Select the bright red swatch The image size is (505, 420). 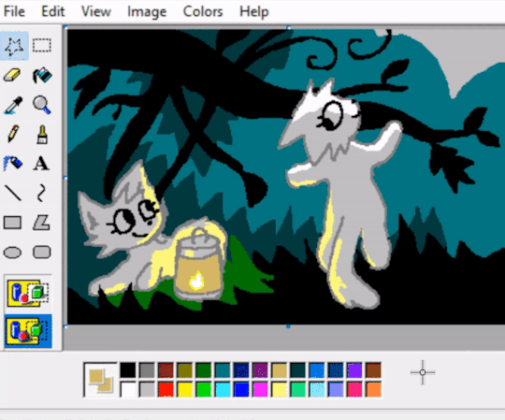[166, 389]
